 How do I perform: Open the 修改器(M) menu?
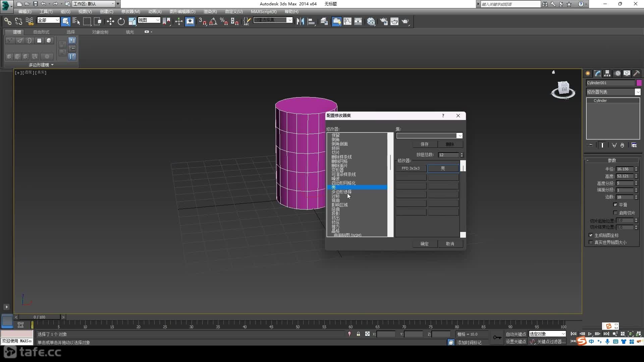130,11
